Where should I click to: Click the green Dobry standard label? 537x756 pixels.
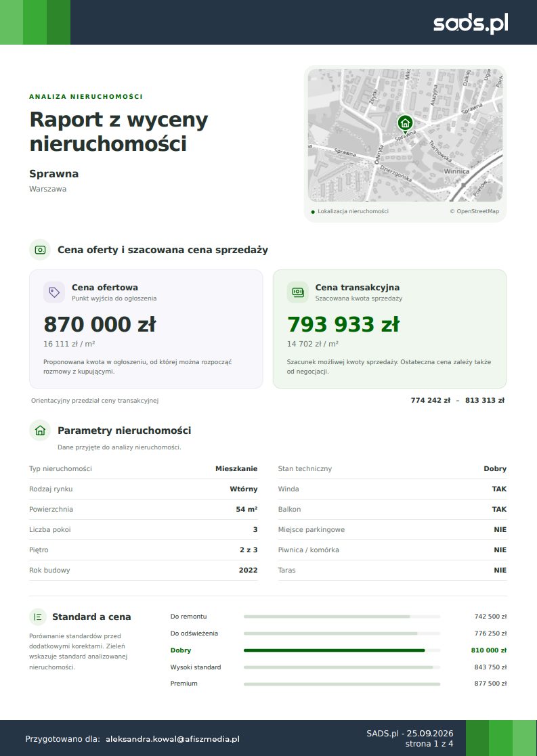(180, 650)
